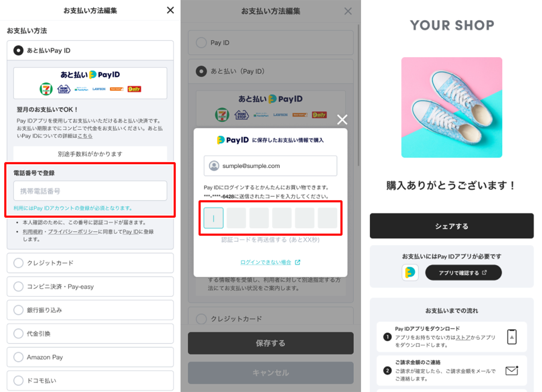Image resolution: width=542 pixels, height=392 pixels.
Task: Open the ストア link in step 1
Action: pyautogui.click(x=463, y=337)
